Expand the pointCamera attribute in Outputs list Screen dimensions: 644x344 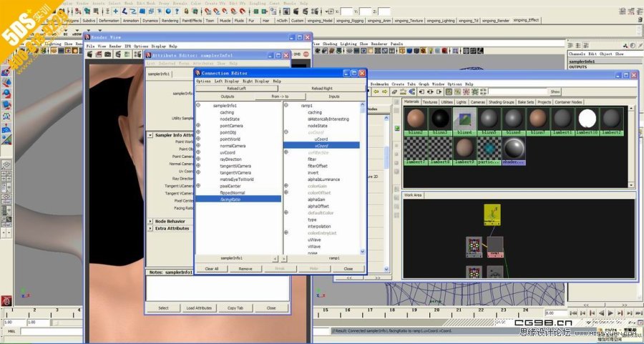[x=198, y=126]
